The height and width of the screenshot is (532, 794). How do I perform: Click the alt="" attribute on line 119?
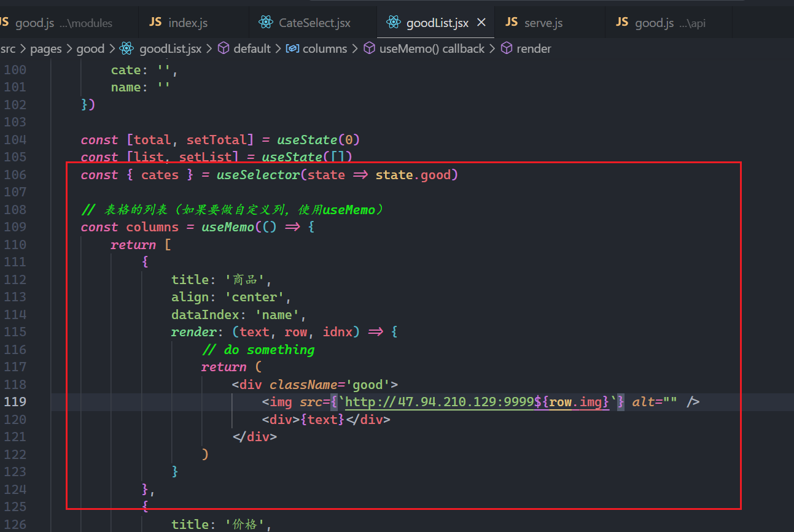(x=655, y=402)
